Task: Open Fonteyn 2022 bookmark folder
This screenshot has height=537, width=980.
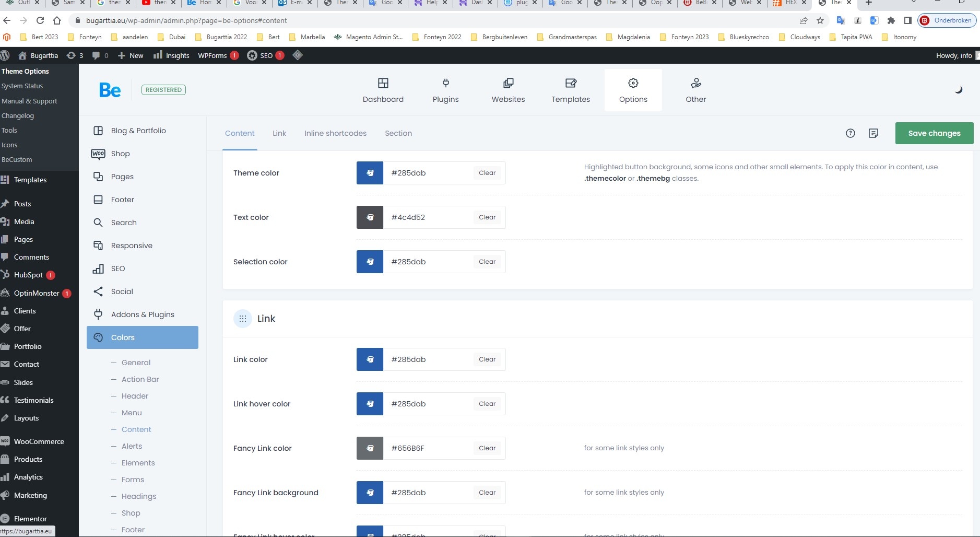Action: point(437,37)
